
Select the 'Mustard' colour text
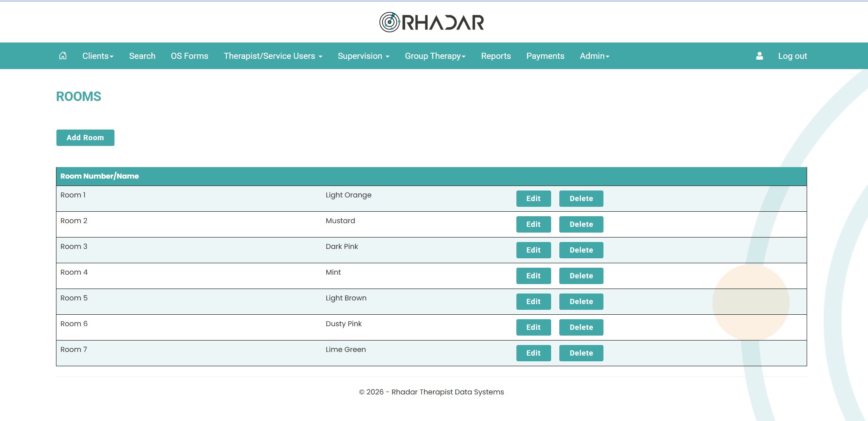tap(341, 221)
